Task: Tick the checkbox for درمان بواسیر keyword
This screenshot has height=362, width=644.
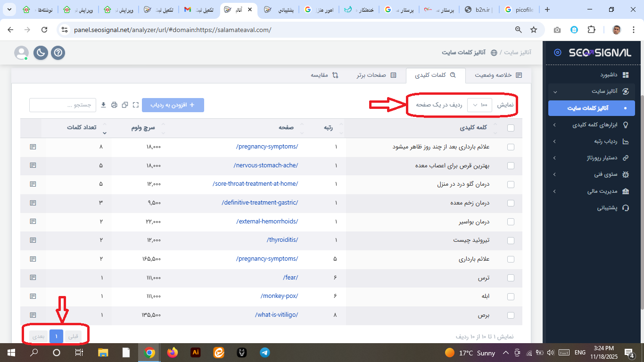Action: tap(511, 222)
